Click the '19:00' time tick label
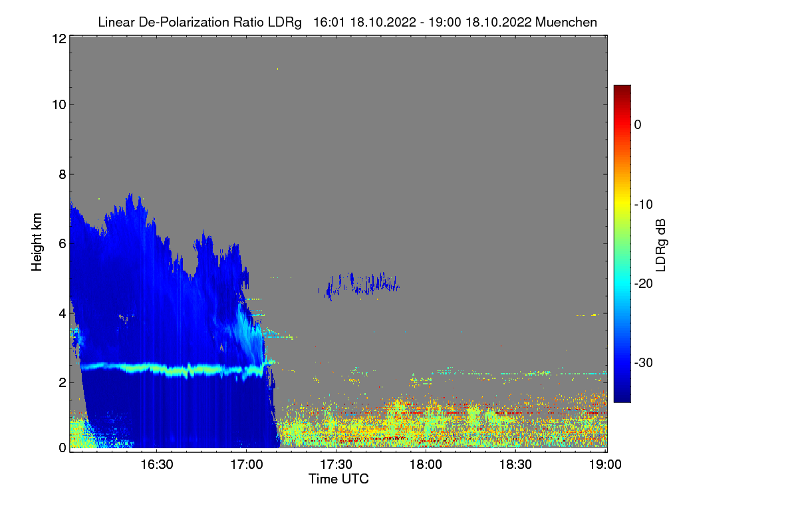 604,464
